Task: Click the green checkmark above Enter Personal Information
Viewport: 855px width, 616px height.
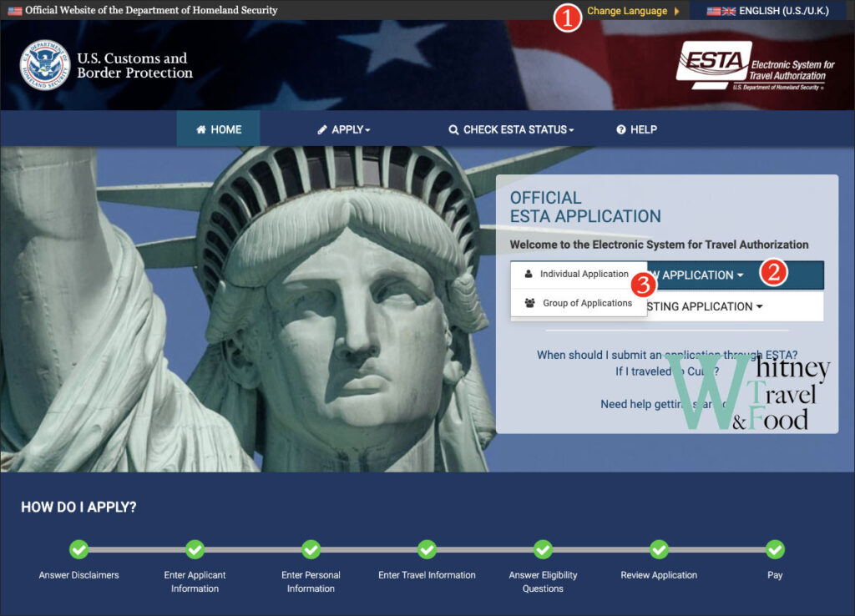Action: point(311,549)
